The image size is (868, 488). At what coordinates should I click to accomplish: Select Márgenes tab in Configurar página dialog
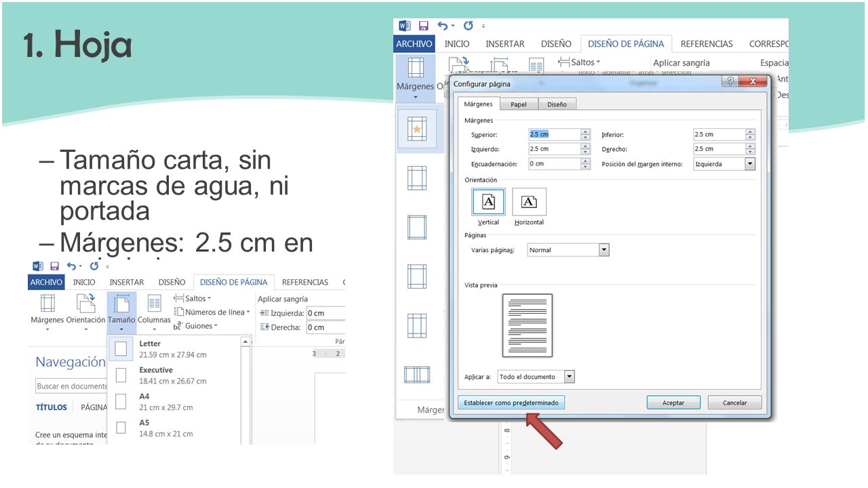pyautogui.click(x=479, y=104)
